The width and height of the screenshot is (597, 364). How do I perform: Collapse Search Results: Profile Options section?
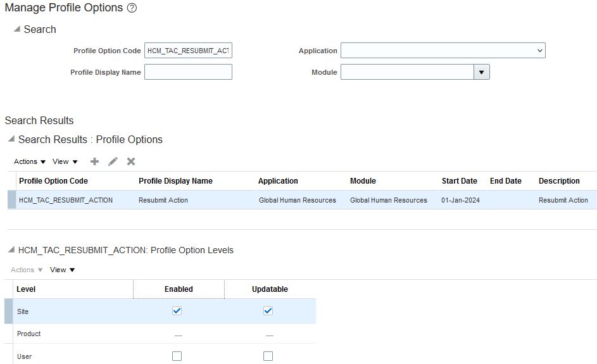(11, 139)
